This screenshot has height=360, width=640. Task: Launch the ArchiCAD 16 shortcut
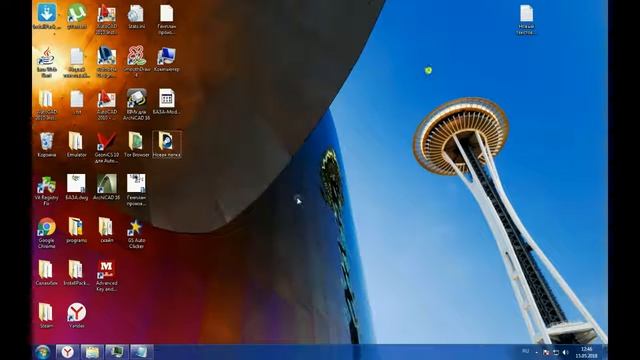(107, 187)
